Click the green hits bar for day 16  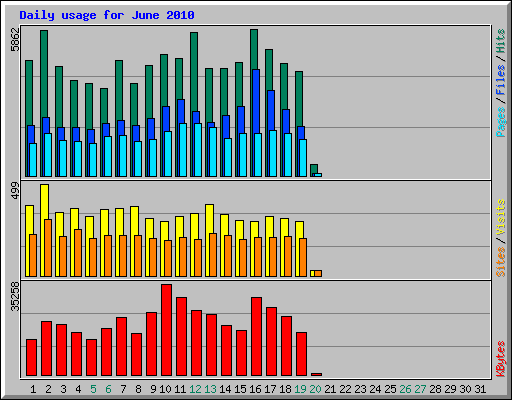(254, 49)
